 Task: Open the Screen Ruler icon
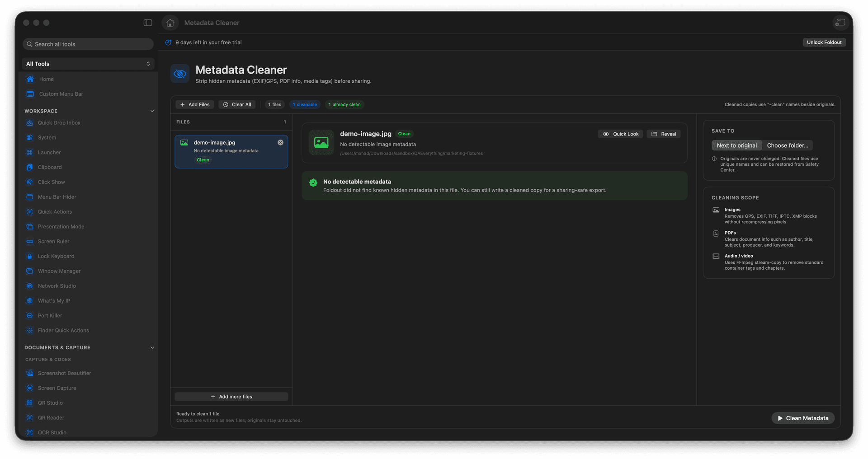(30, 242)
